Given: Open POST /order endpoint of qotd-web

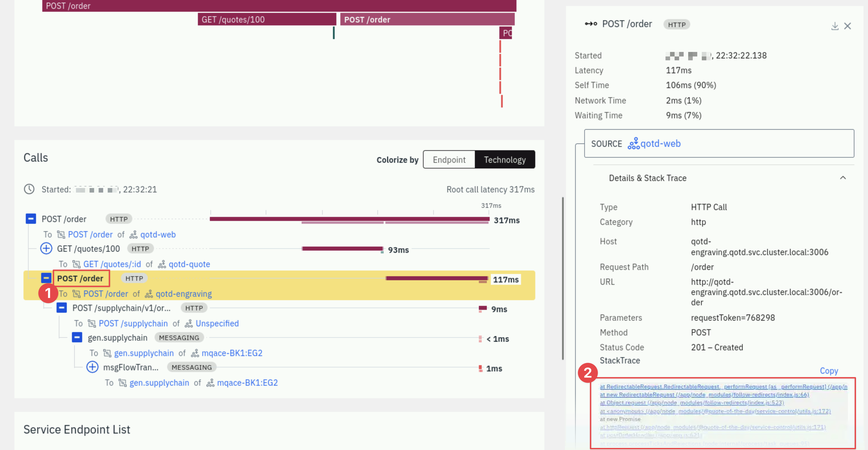Looking at the screenshot, I should tap(90, 234).
